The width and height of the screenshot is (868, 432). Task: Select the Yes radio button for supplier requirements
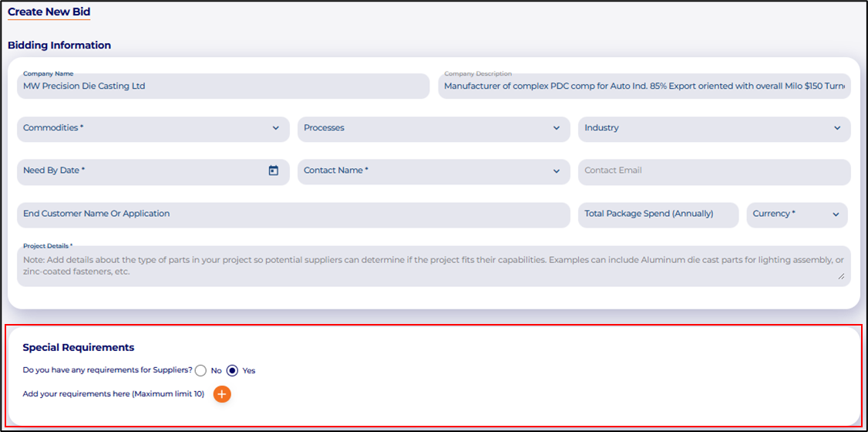[232, 370]
